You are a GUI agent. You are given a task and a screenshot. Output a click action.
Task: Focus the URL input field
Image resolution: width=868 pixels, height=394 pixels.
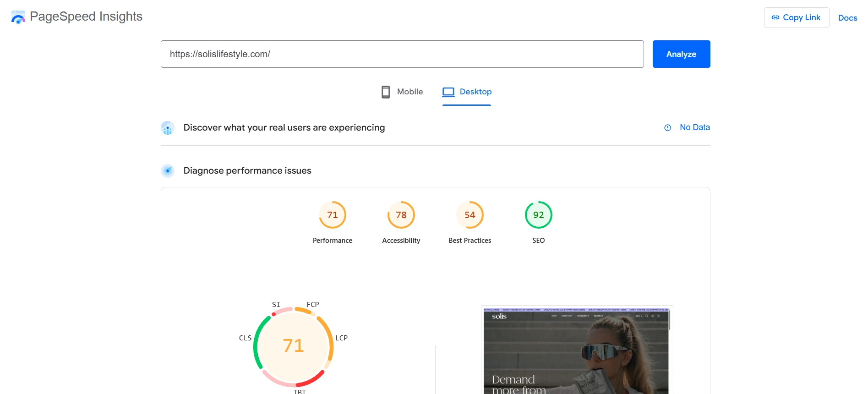[402, 54]
